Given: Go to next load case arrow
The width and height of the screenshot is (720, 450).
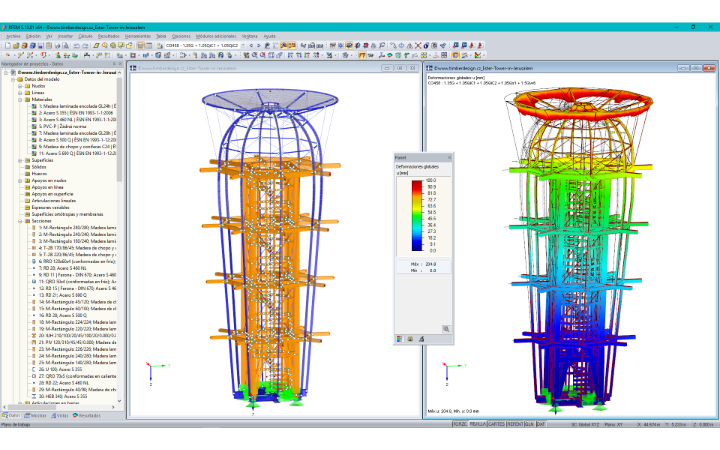Looking at the screenshot, I should pos(259,45).
